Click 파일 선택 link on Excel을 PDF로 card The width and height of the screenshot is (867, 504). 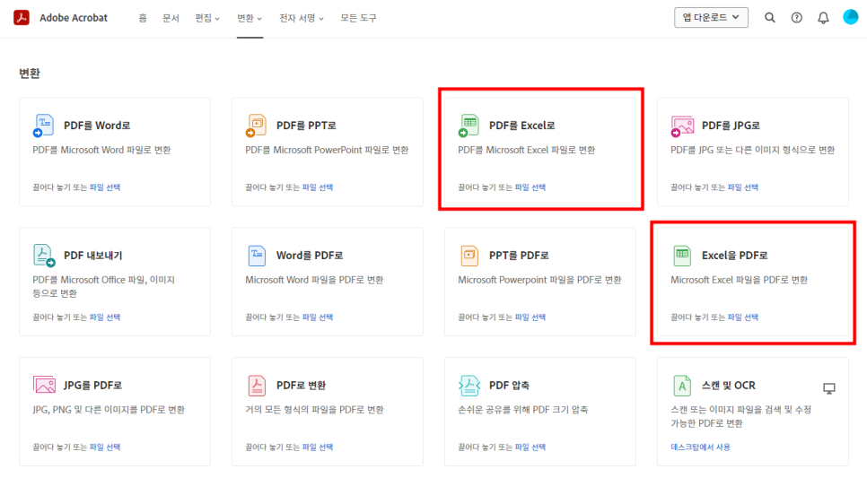point(743,317)
